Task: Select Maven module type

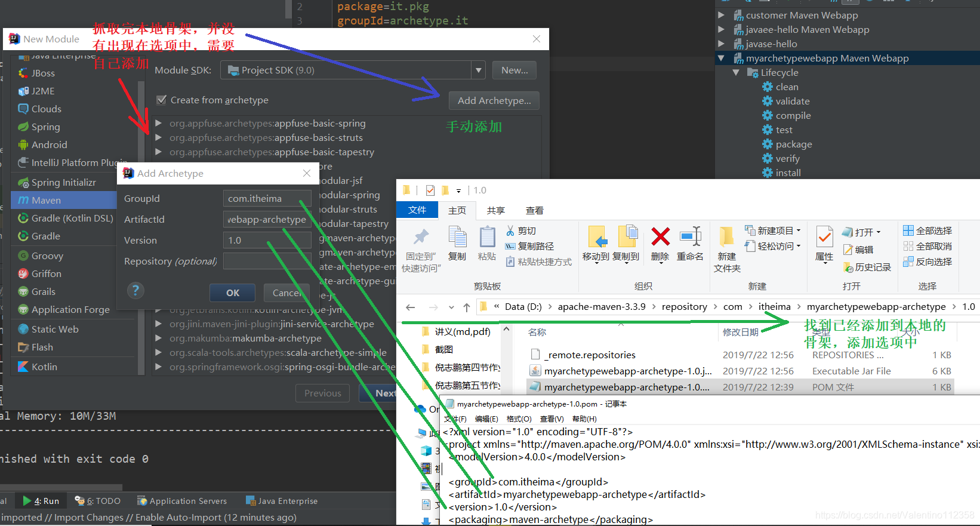Action: click(x=64, y=200)
